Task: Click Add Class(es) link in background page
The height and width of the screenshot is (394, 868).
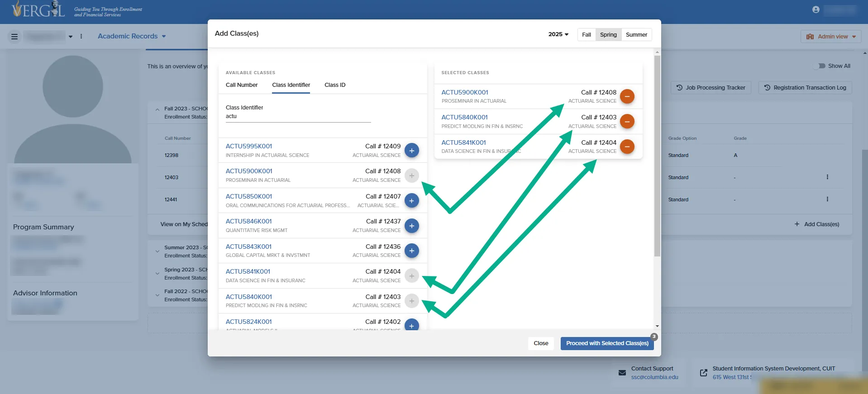Action: tap(817, 224)
